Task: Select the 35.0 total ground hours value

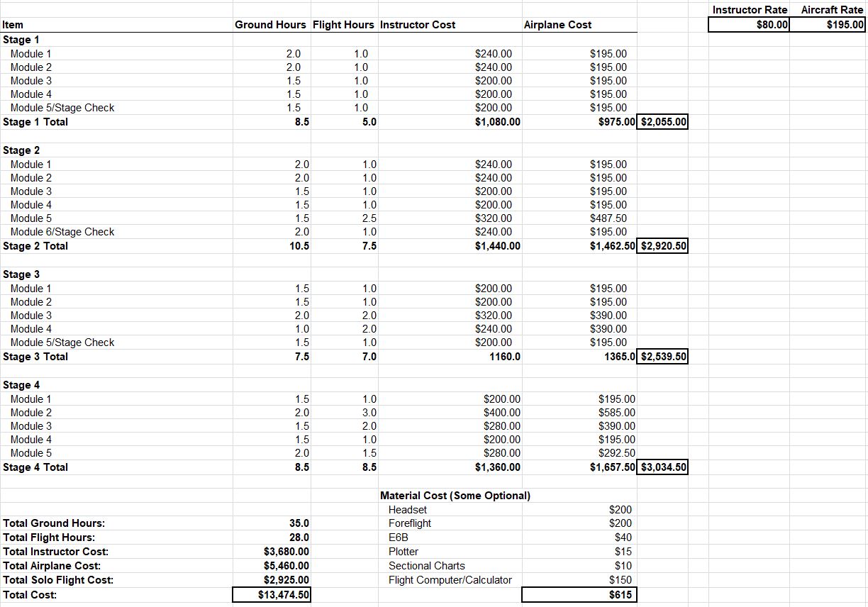Action: [300, 523]
